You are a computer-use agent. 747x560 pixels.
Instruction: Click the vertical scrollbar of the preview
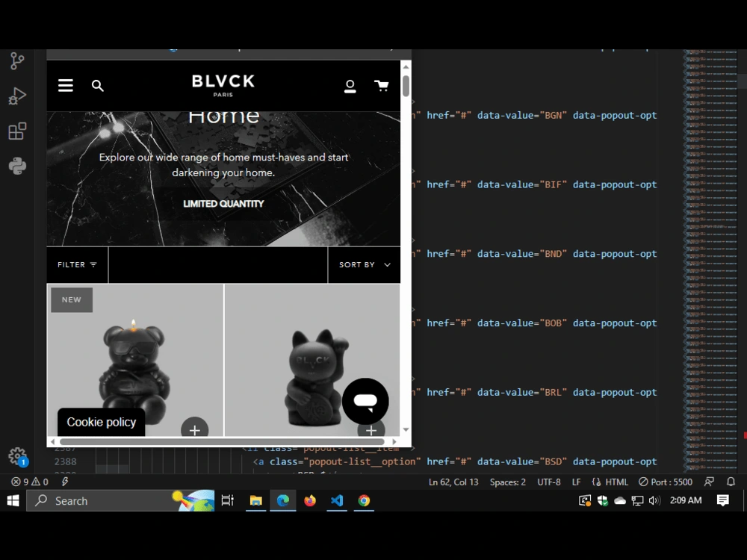coord(406,86)
